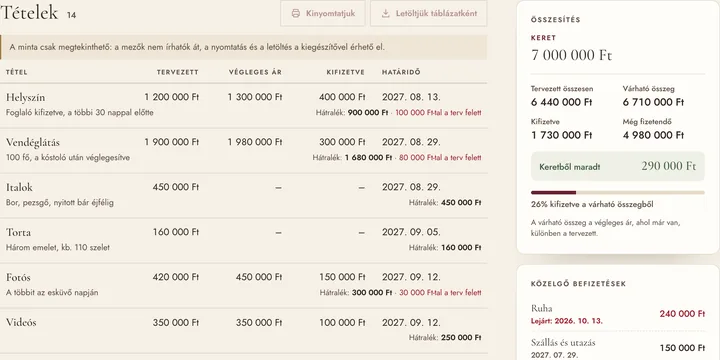Open the Ruha upcoming payment entry
Screen dimensions: 720x360
[618, 314]
